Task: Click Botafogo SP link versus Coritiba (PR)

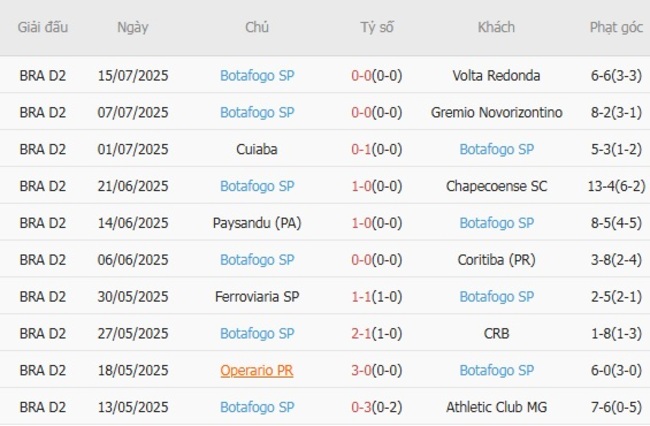Action: point(257,260)
